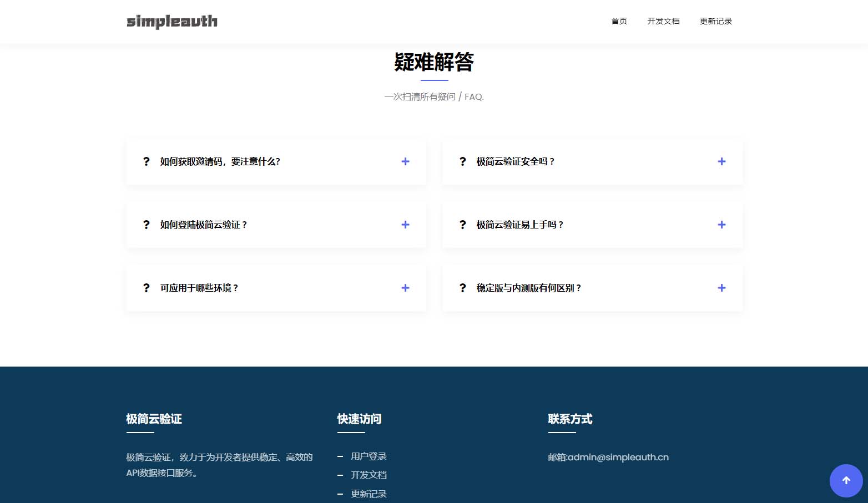
Task: Click the question mark icon beside 如何获取邀请码
Action: coord(146,161)
